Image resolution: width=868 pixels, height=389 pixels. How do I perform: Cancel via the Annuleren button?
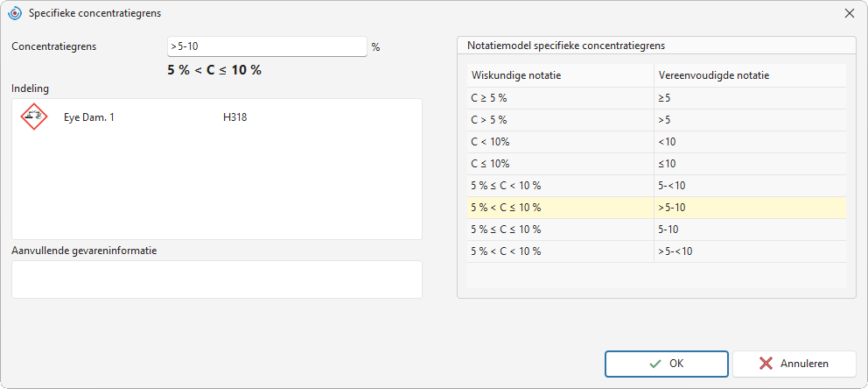pos(794,364)
